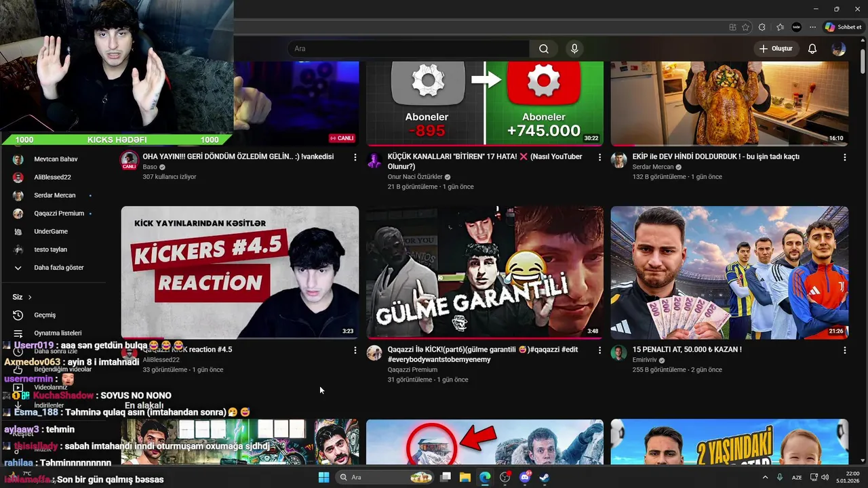Screen dimensions: 868x488
Task: Open the Edge extensions puzzle icon
Action: point(762,27)
